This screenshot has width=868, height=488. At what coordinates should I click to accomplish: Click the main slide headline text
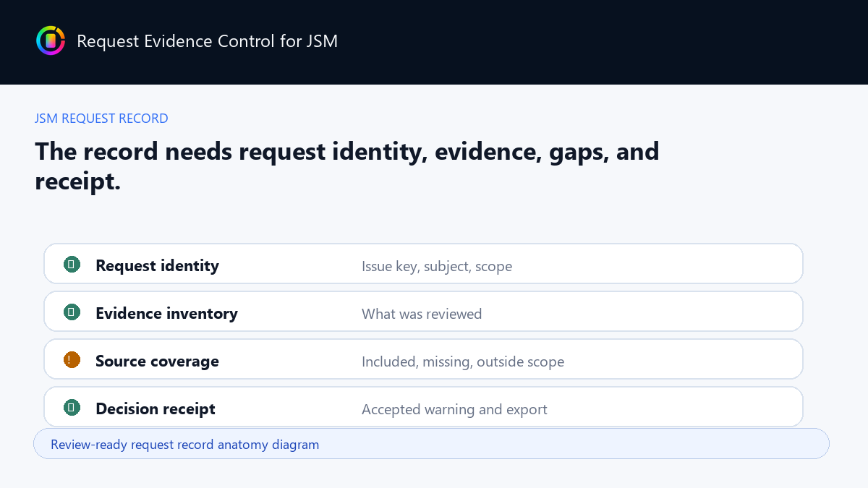click(x=347, y=166)
